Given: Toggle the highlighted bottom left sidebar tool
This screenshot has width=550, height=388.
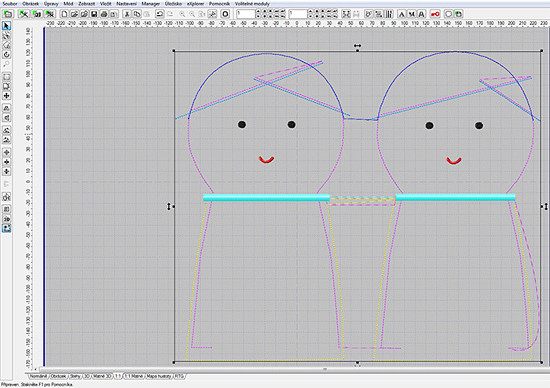Looking at the screenshot, I should click(x=6, y=228).
